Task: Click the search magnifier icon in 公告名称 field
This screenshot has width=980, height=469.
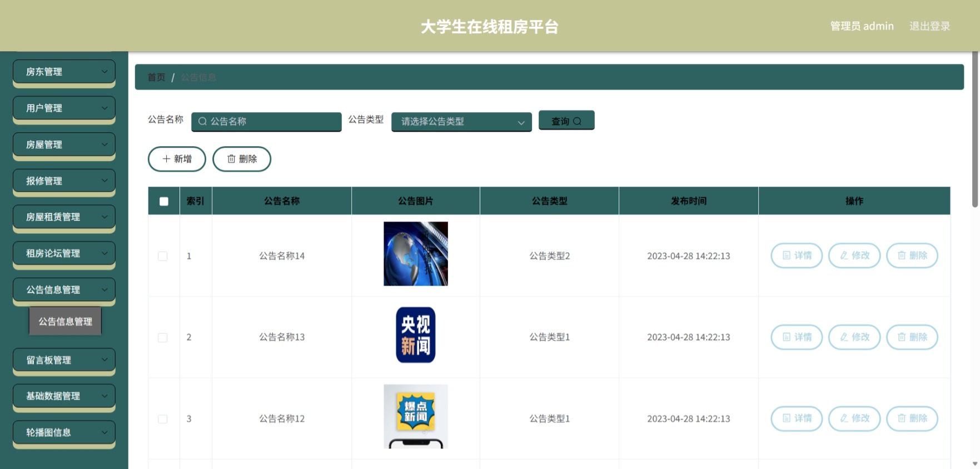Action: [203, 121]
